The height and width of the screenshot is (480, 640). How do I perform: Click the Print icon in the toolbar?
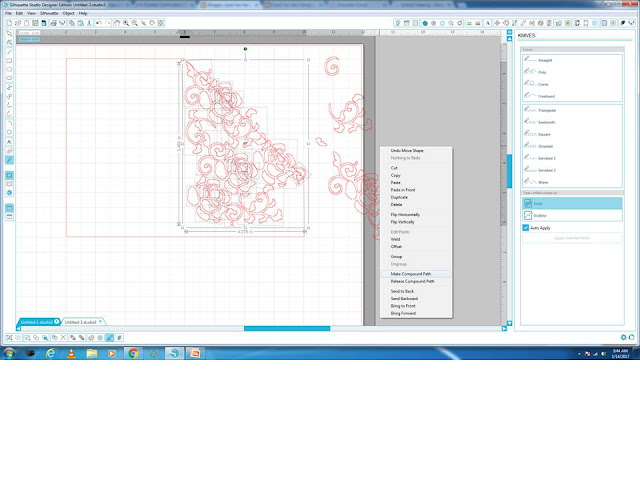53,23
